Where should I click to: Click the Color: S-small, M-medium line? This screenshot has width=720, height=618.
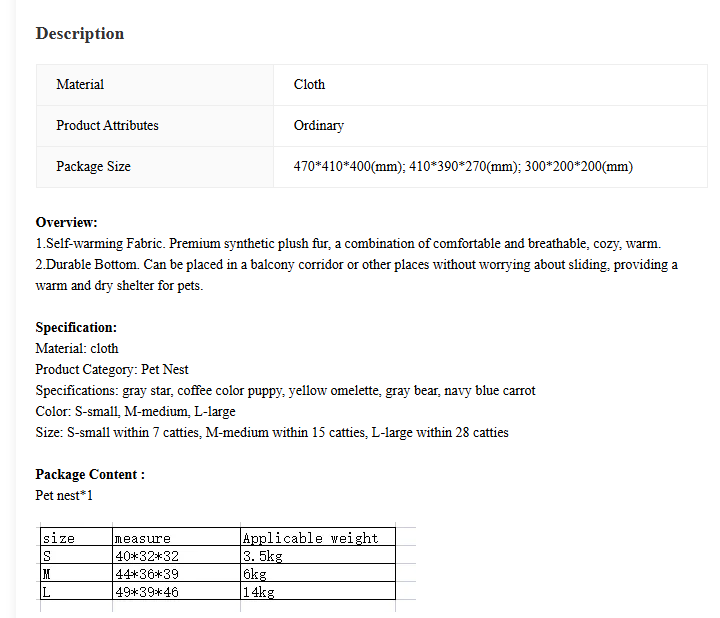[x=135, y=411]
